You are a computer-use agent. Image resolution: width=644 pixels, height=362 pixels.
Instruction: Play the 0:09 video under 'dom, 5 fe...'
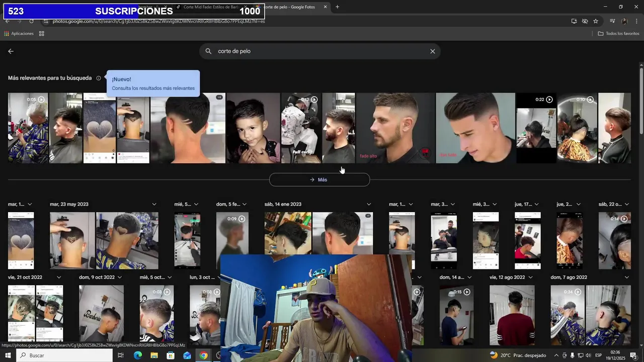(232, 240)
